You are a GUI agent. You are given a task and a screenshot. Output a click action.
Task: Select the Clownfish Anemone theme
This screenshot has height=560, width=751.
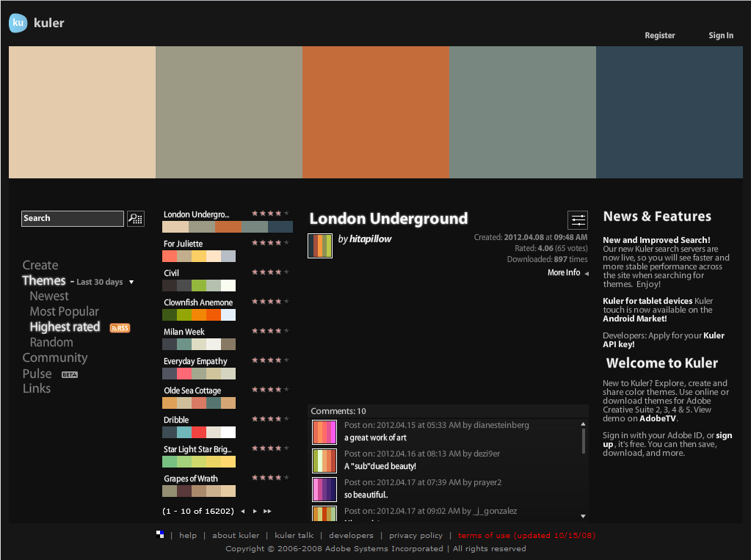(x=198, y=302)
